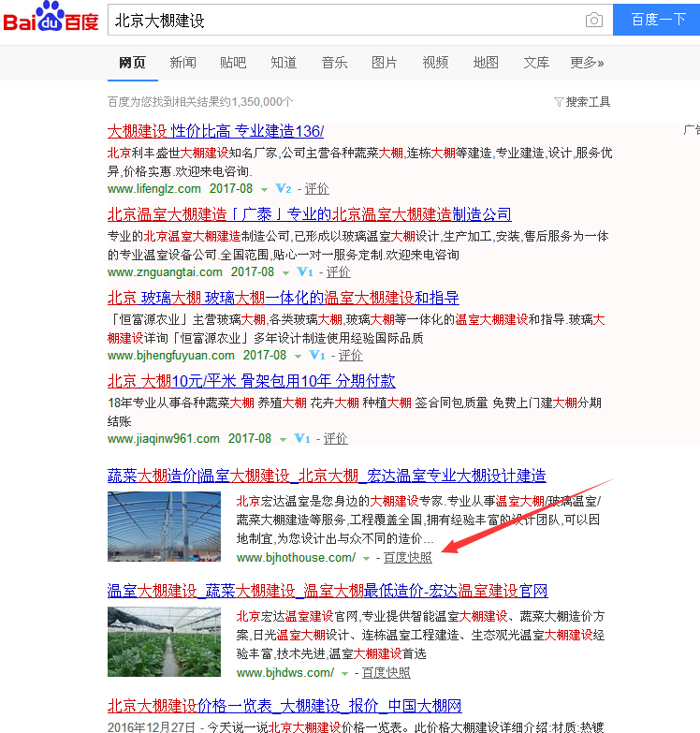Image resolution: width=700 pixels, height=733 pixels.
Task: Open result 大棚建设 性价比高 专业建造136/
Action: coord(215,131)
